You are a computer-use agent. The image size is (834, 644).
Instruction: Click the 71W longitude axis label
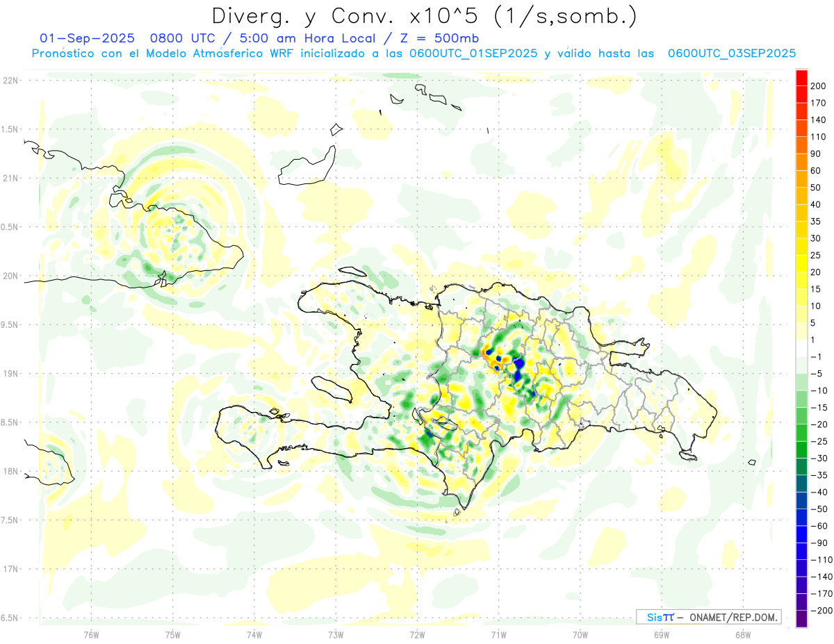[x=498, y=634]
